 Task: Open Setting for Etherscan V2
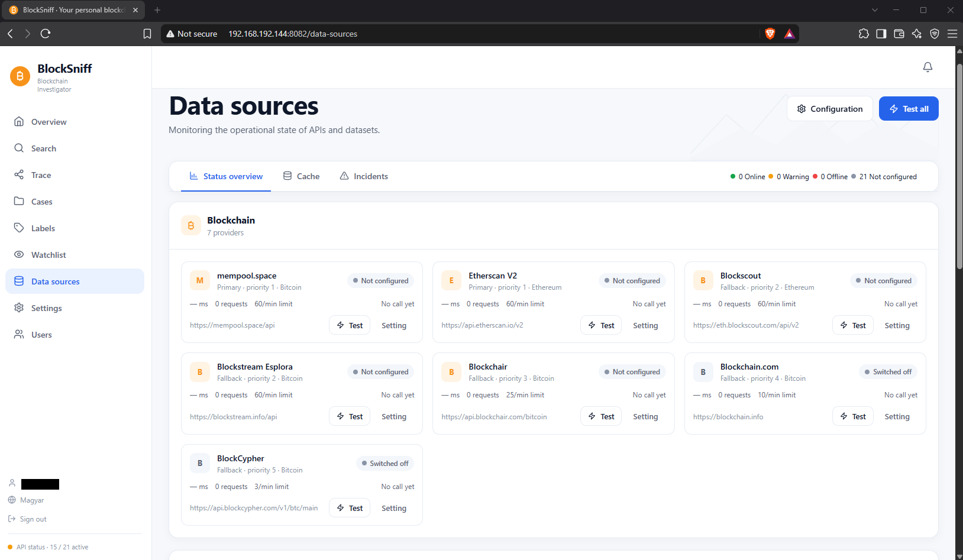(645, 325)
